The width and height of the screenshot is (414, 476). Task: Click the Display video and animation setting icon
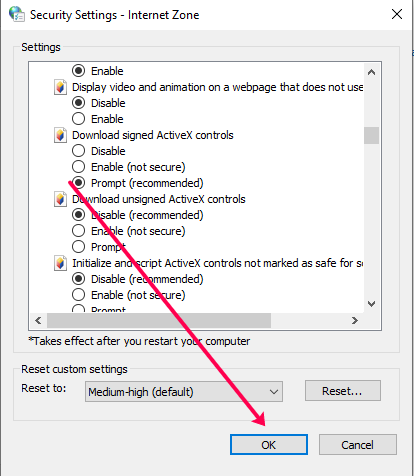[x=60, y=87]
